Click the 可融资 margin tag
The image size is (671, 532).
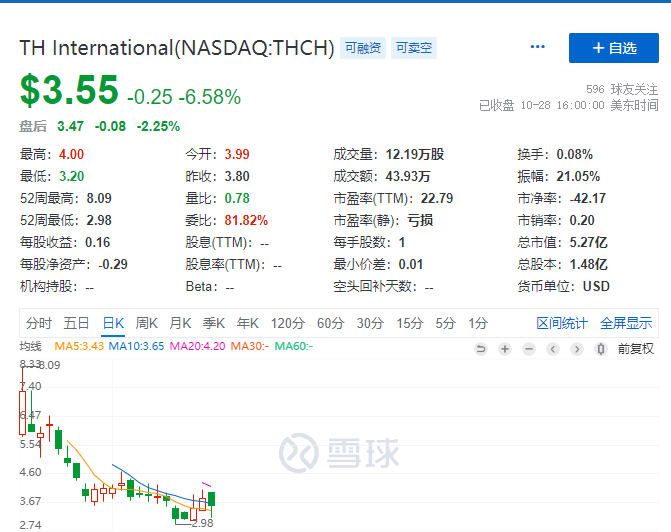(x=361, y=48)
